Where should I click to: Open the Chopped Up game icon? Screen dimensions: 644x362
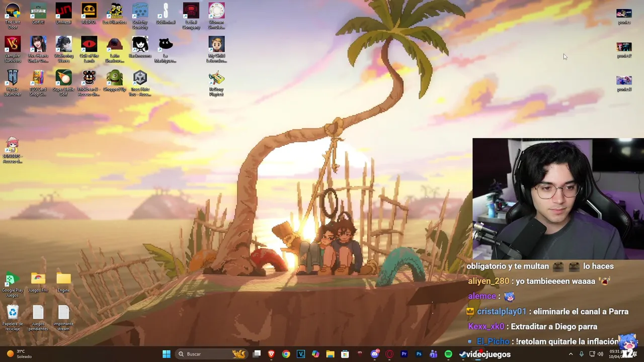tap(114, 81)
